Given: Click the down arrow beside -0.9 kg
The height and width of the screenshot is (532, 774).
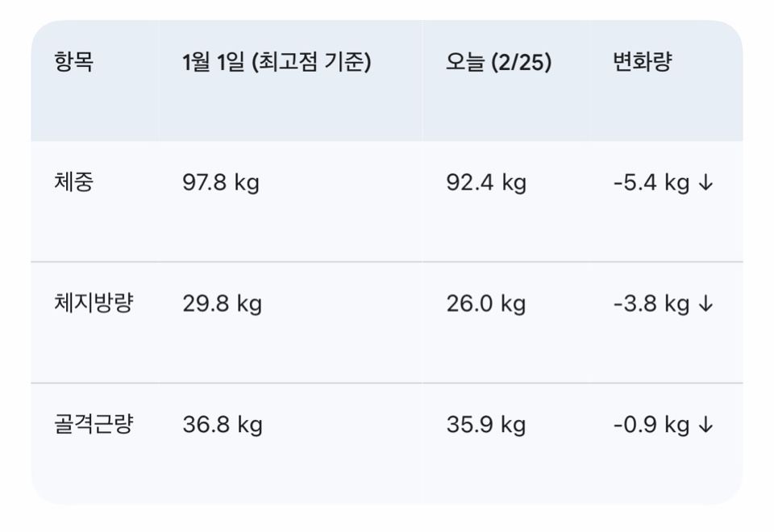Looking at the screenshot, I should [x=705, y=426].
